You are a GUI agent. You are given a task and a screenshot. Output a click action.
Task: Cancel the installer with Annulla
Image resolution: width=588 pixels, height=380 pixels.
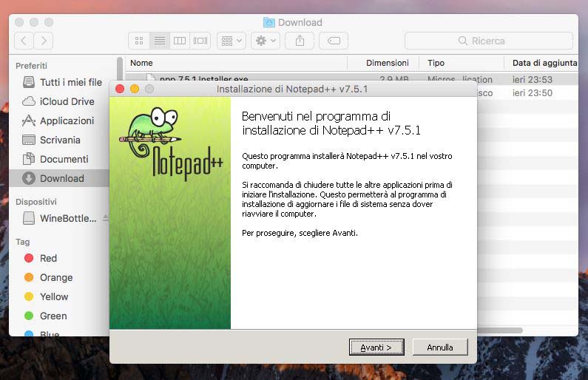440,347
